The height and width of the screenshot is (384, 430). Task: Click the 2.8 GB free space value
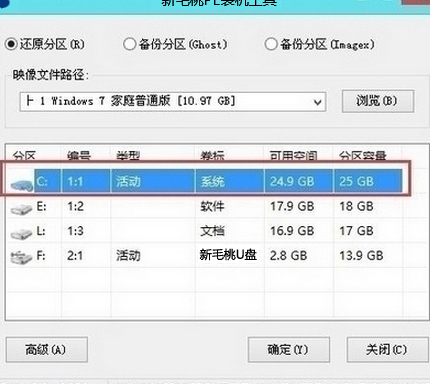point(288,256)
